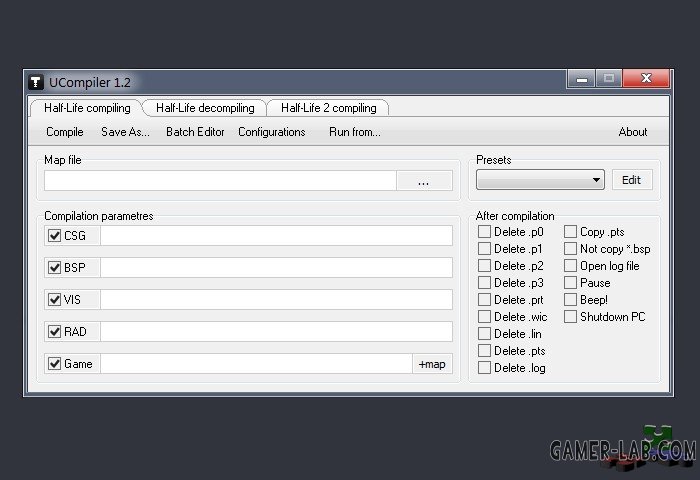Image resolution: width=700 pixels, height=480 pixels.
Task: Click the VIS parameters field
Action: pyautogui.click(x=276, y=300)
